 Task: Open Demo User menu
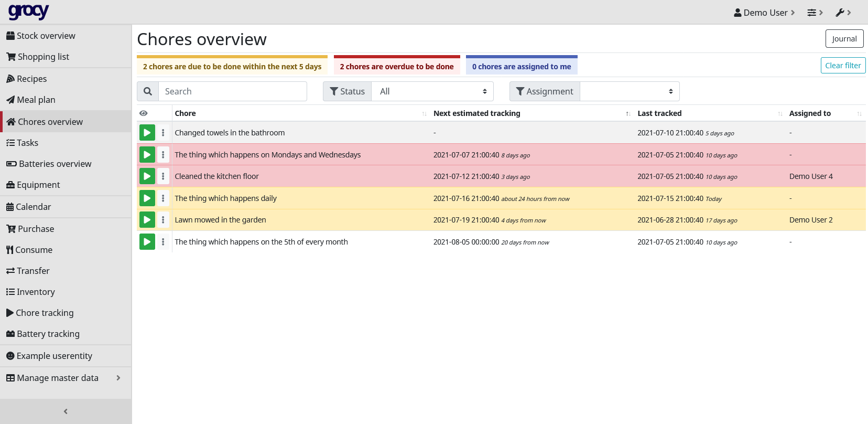(764, 13)
